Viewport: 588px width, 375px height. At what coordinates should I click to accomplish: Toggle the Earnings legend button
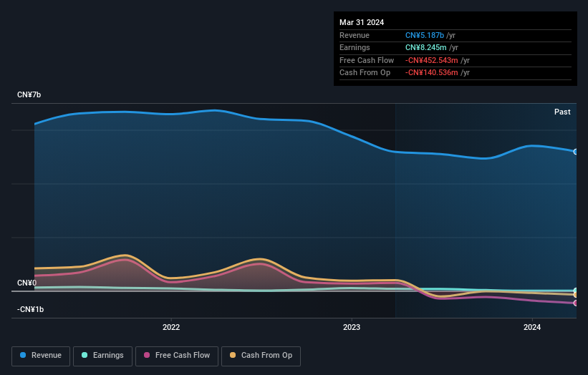point(102,356)
